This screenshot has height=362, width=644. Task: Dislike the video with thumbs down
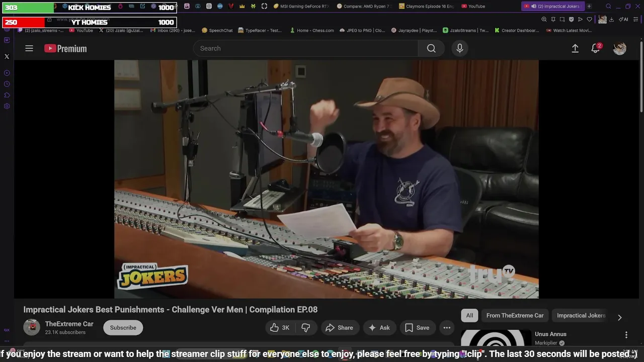pos(306,328)
